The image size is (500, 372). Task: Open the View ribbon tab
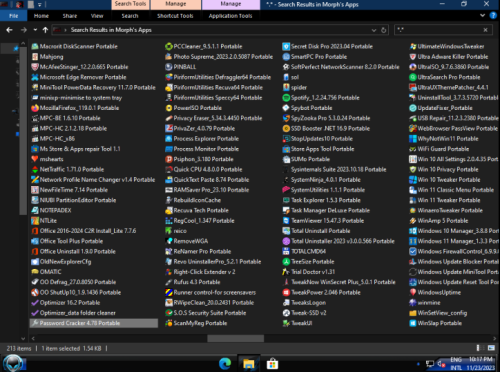pyautogui.click(x=97, y=16)
